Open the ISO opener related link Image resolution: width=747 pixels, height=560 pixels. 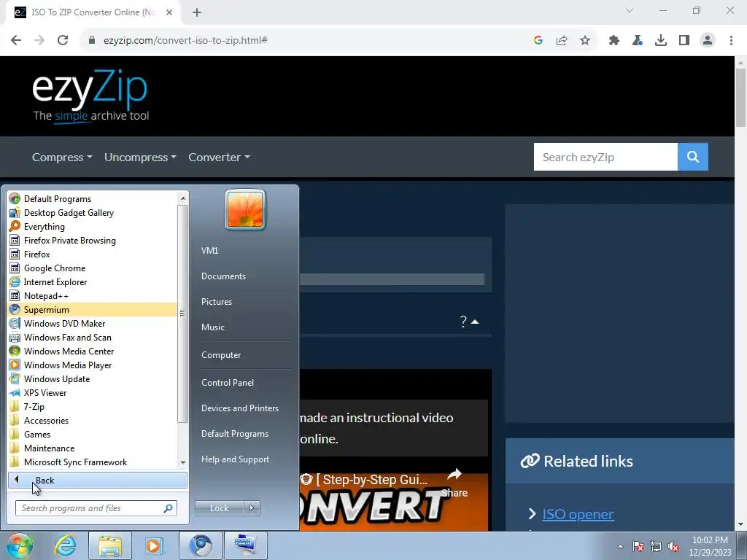[578, 514]
